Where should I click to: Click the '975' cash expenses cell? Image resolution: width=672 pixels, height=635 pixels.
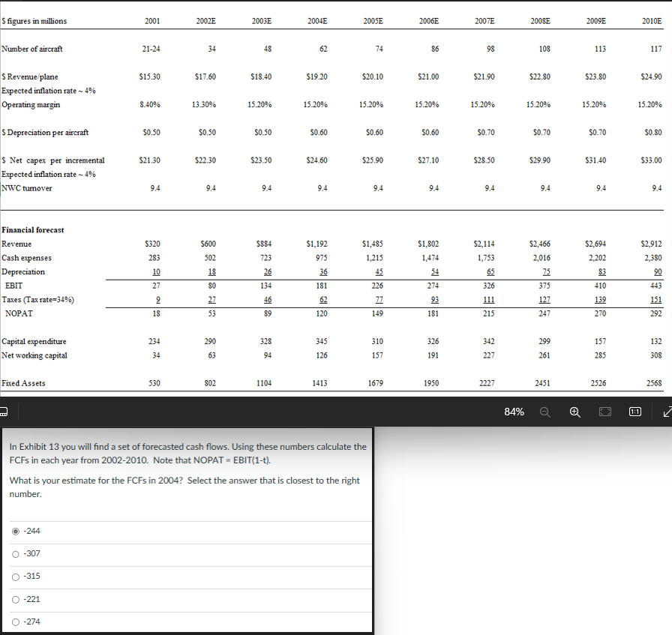point(322,258)
